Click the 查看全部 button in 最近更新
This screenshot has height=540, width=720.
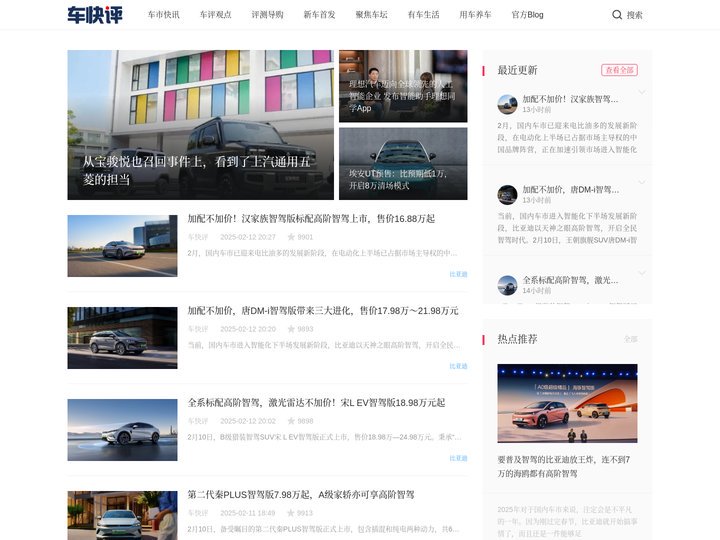pos(619,70)
